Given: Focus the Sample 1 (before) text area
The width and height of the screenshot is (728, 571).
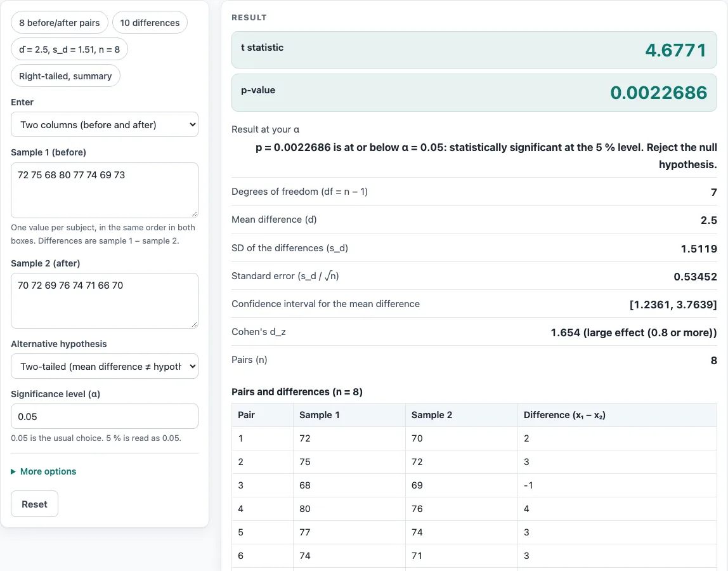Looking at the screenshot, I should coord(105,190).
